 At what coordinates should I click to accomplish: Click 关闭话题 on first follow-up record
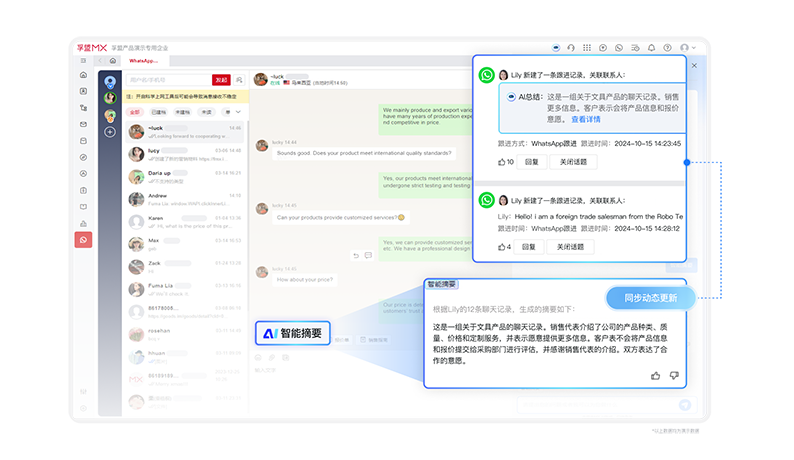pos(573,162)
